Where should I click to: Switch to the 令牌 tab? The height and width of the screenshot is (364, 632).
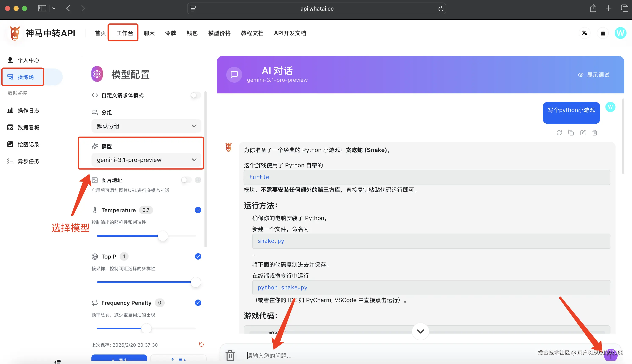pyautogui.click(x=171, y=33)
